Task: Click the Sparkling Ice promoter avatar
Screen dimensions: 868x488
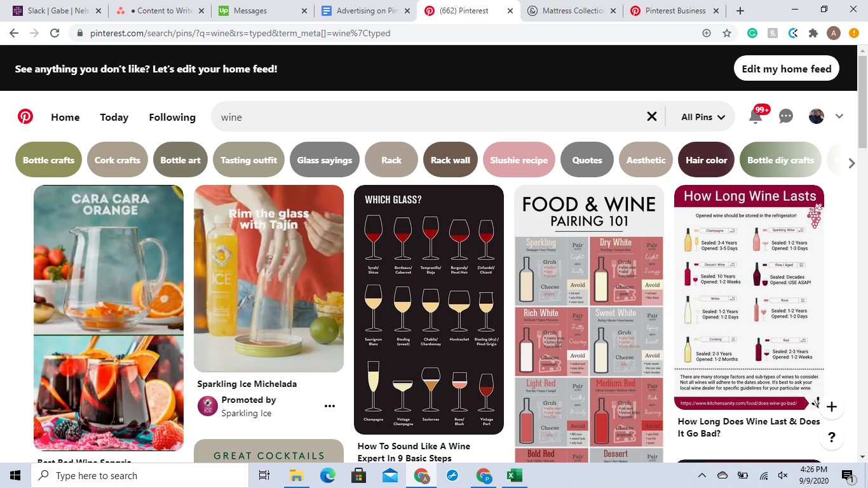Action: click(x=208, y=406)
